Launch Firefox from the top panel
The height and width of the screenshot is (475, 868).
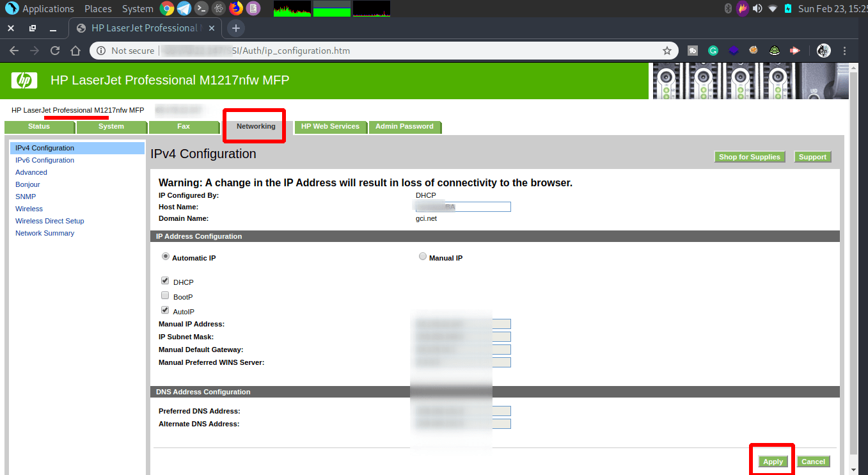point(236,8)
